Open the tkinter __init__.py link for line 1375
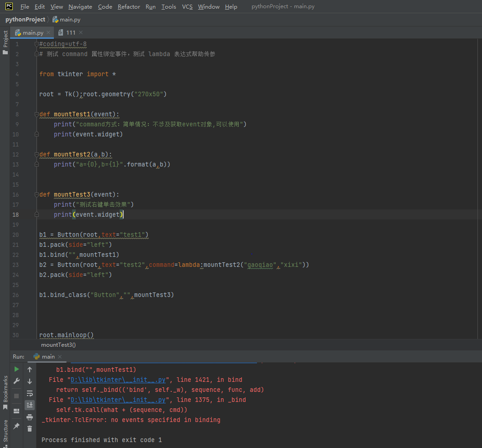The image size is (482, 448). 118,400
